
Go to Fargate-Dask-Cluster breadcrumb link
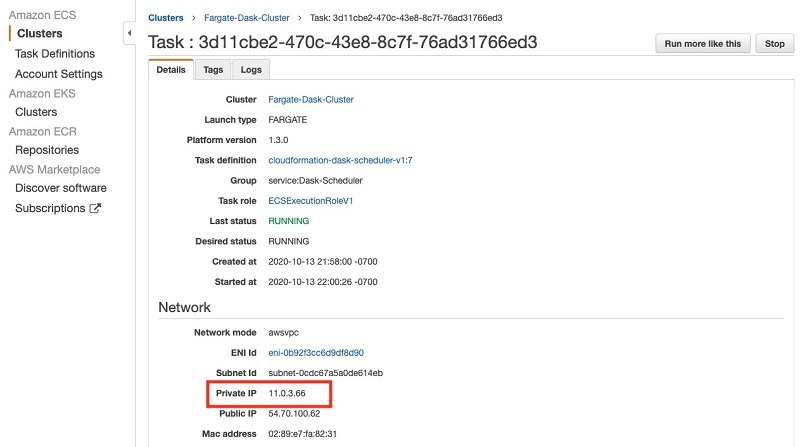pyautogui.click(x=246, y=18)
